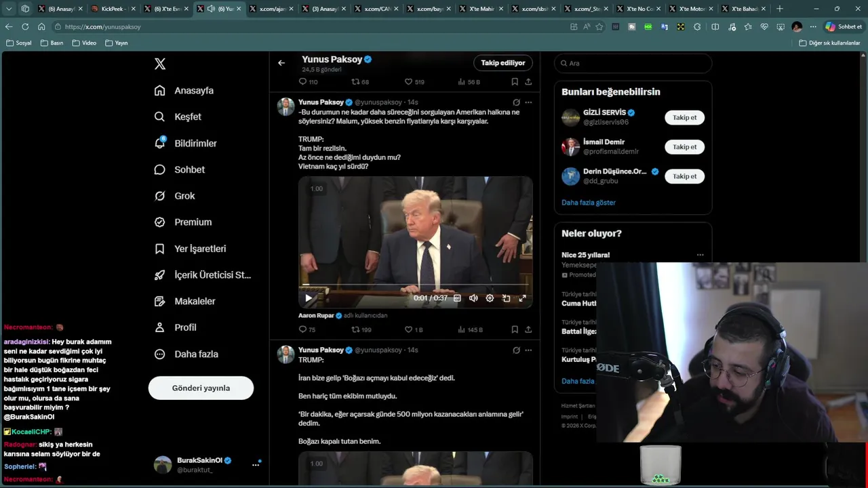This screenshot has height=488, width=868.
Task: Like the post with 1 B likes
Action: 414,329
